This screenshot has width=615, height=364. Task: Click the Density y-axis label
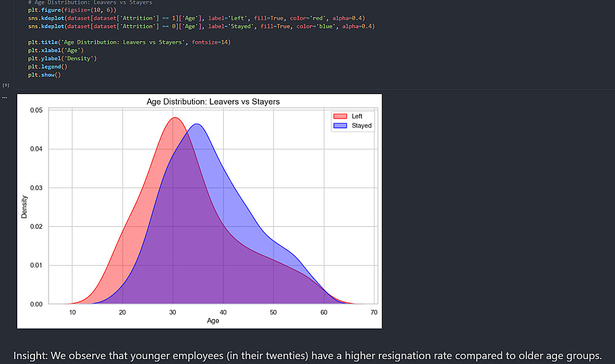pos(25,207)
